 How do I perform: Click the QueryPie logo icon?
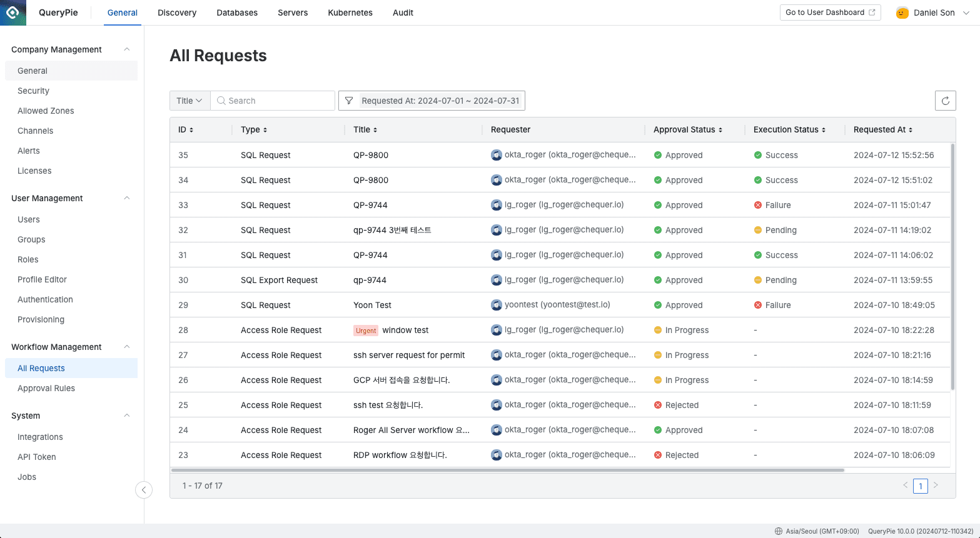coord(13,12)
